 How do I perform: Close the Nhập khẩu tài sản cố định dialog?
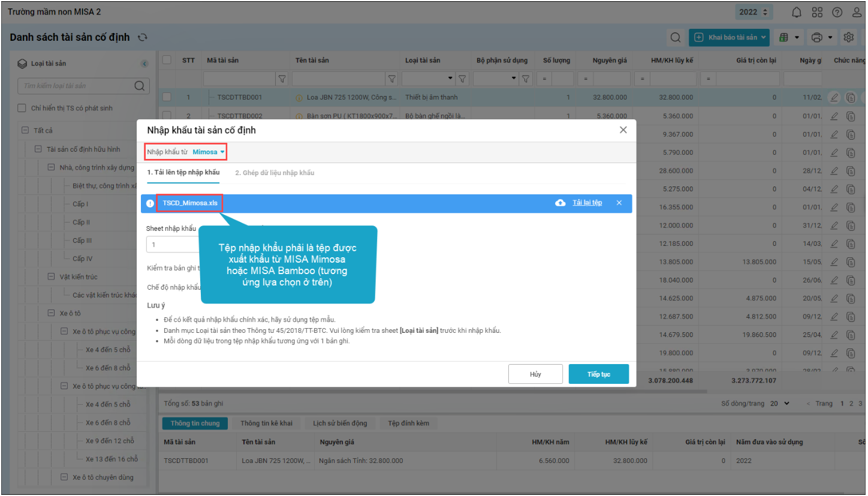[623, 130]
